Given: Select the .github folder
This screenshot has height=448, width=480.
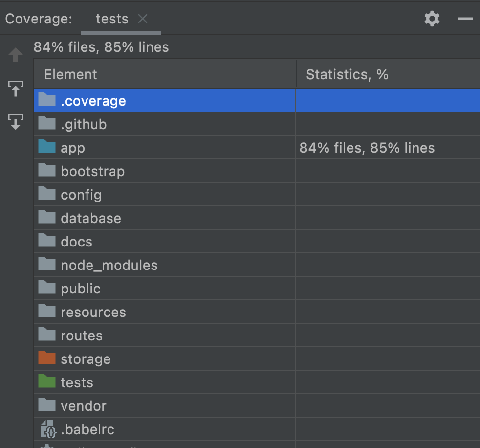Looking at the screenshot, I should (84, 124).
